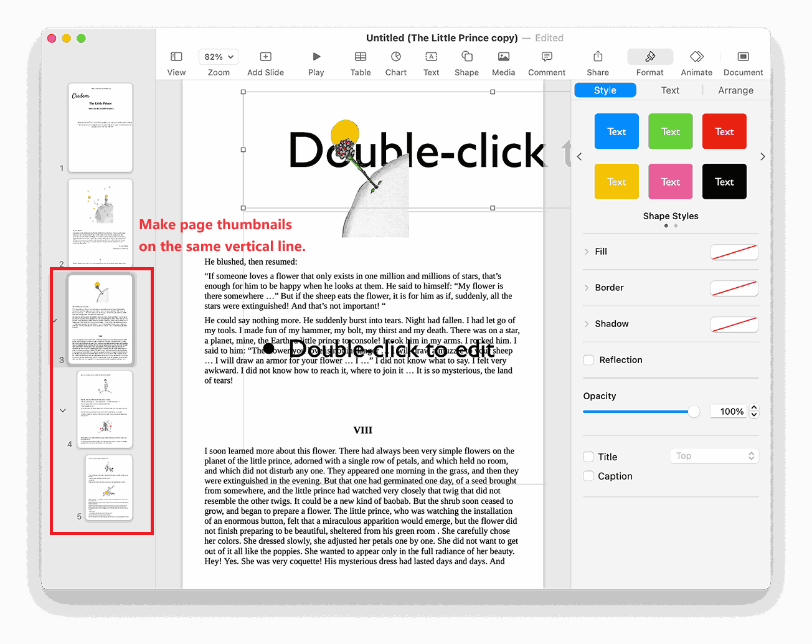Click the Opacity slider handle
812x644 pixels.
tap(694, 412)
